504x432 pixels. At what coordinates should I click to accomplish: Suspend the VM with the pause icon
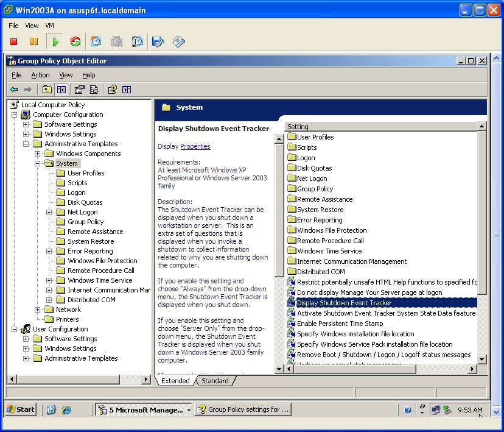(33, 41)
